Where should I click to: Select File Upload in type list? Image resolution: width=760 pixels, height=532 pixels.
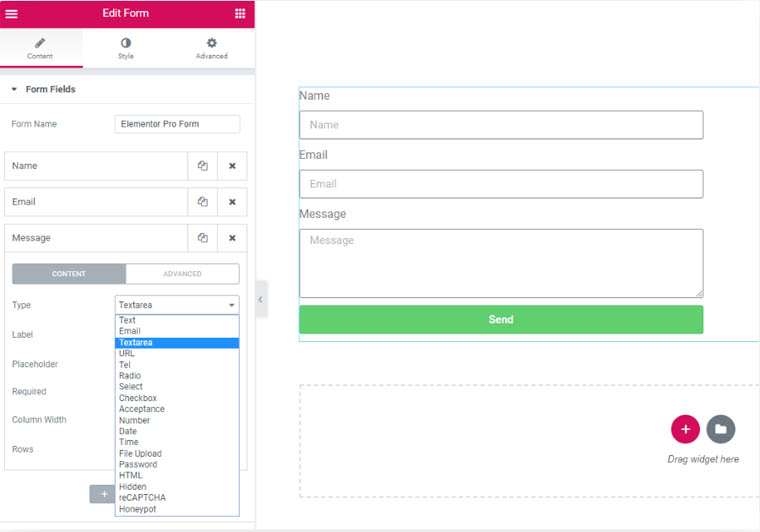(140, 454)
